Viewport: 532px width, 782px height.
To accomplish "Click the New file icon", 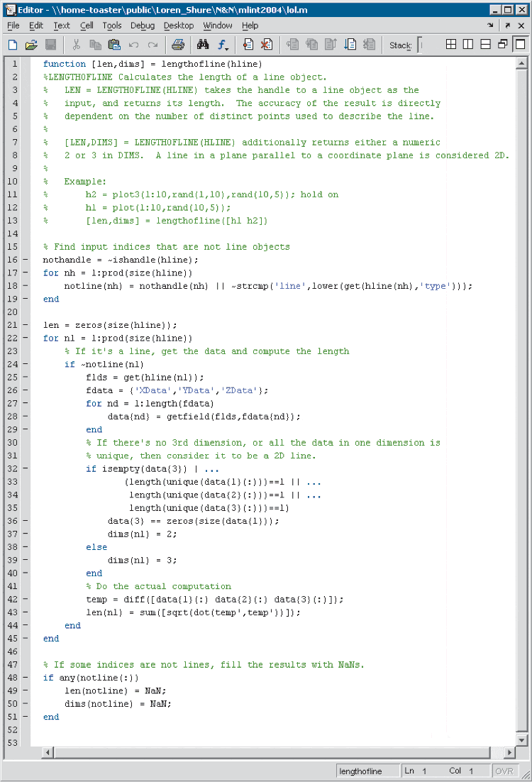I will [12, 45].
